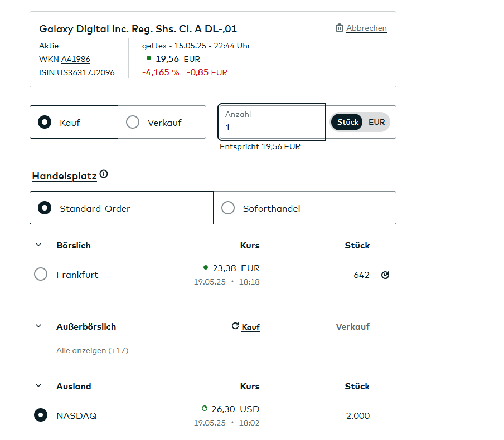Switch to the Soforthandel option
Image resolution: width=504 pixels, height=440 pixels.
click(228, 208)
